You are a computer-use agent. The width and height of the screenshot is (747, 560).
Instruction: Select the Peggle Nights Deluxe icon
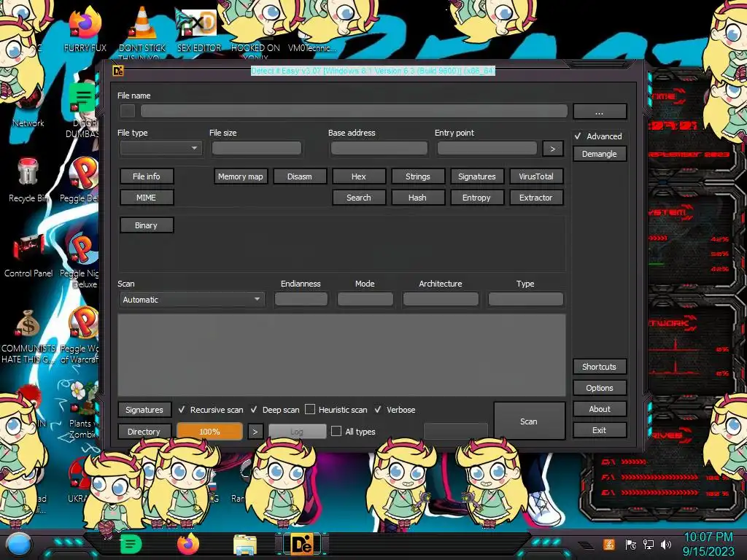pos(84,248)
